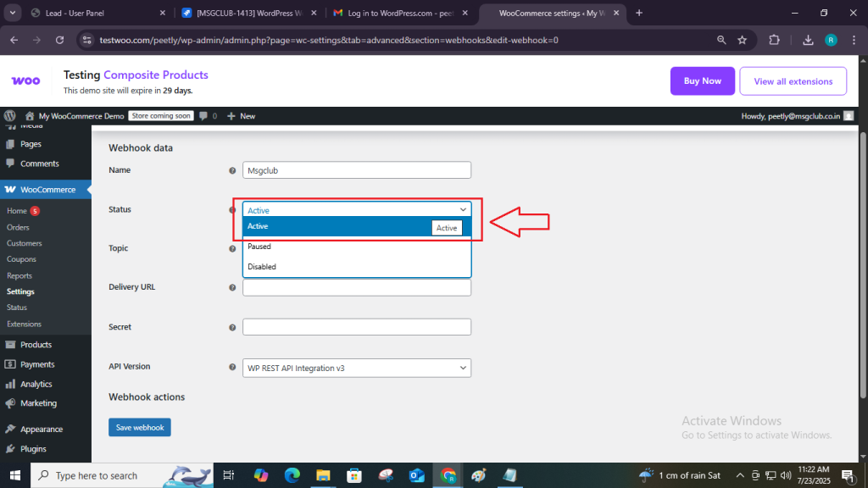Screen dimensions: 868x488
Task: Bookmark this page with the star icon
Action: tap(743, 40)
